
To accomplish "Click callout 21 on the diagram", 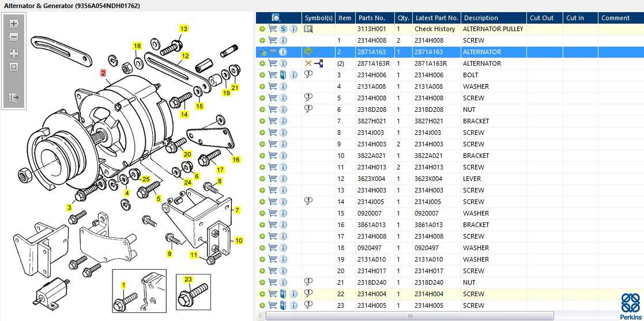I will (235, 88).
